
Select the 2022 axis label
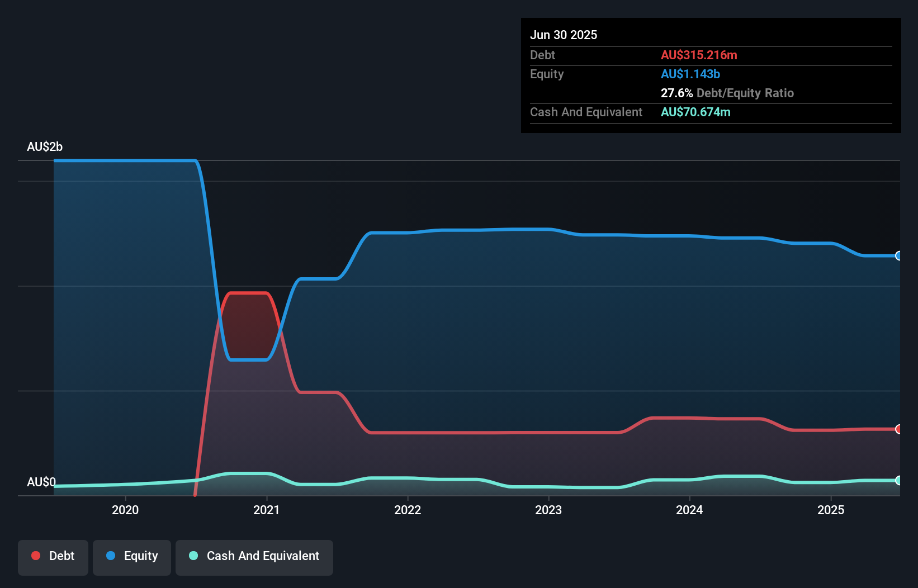409,510
